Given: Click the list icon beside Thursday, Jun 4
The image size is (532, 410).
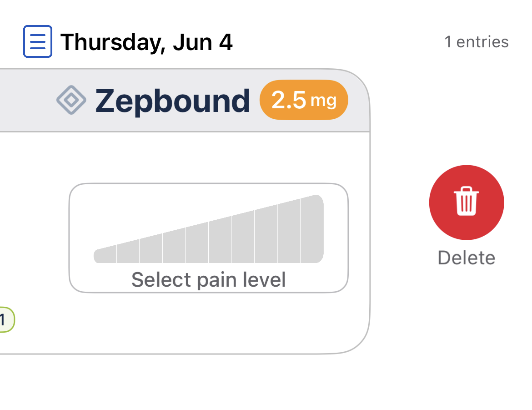Looking at the screenshot, I should point(38,41).
